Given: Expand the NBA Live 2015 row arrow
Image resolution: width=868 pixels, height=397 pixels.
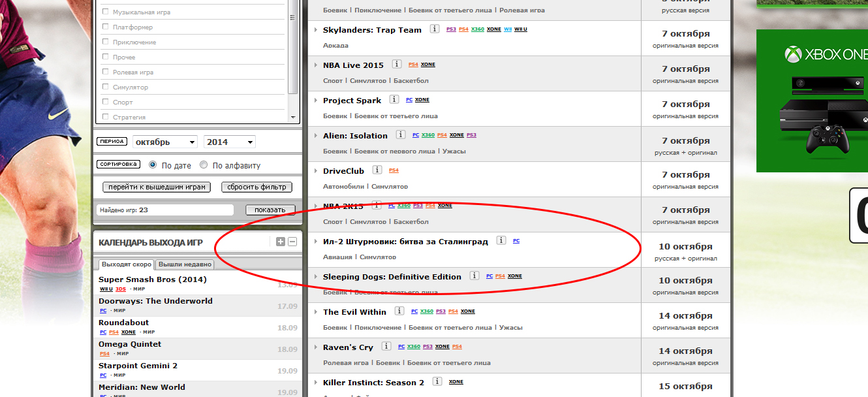Looking at the screenshot, I should 315,65.
